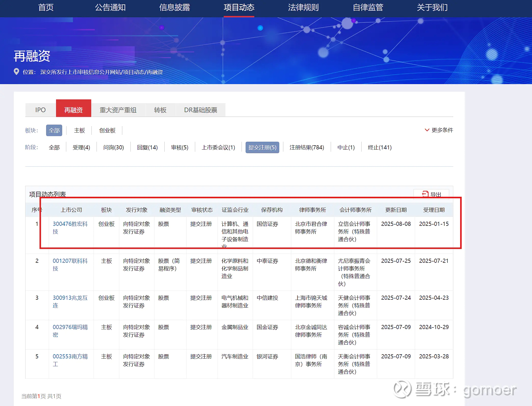Click the breadcrumb path 深交所发行上市审核信息公开网站/项目动态/再融资
The width and height of the screenshot is (532, 406).
tap(101, 72)
